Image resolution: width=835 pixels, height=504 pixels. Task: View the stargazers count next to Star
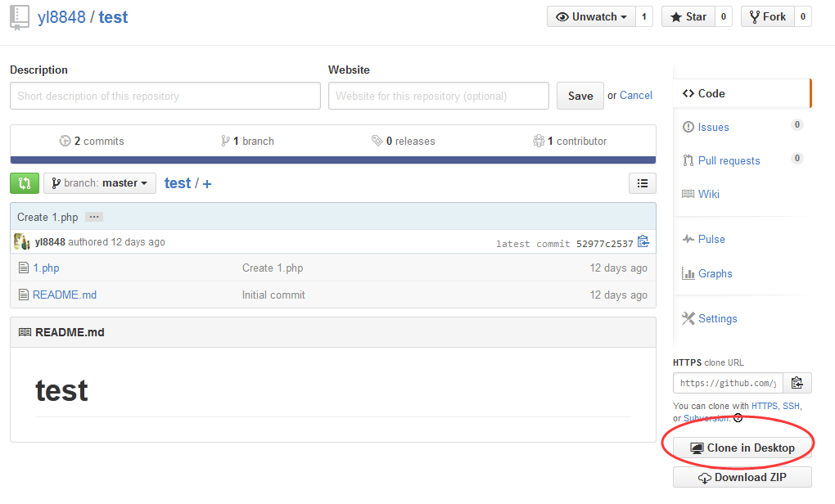click(723, 16)
